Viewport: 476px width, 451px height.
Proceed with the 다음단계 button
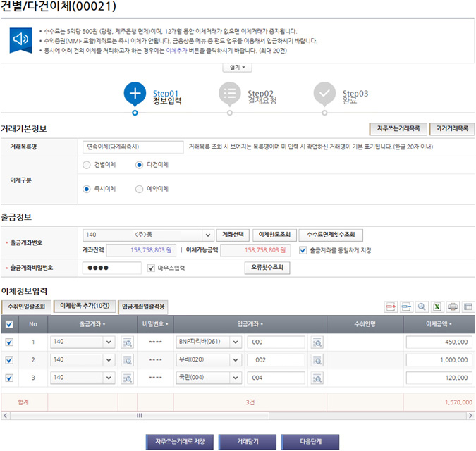pos(310,442)
